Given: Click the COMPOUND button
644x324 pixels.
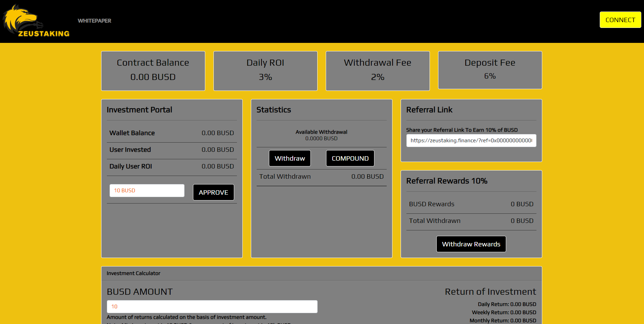Looking at the screenshot, I should [x=350, y=158].
